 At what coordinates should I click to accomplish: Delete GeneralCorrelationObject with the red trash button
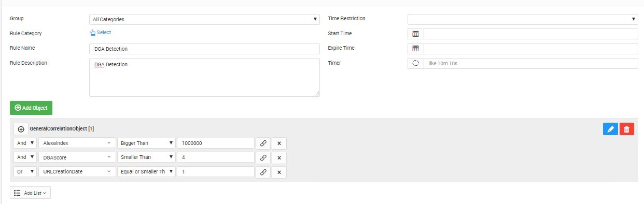click(626, 129)
